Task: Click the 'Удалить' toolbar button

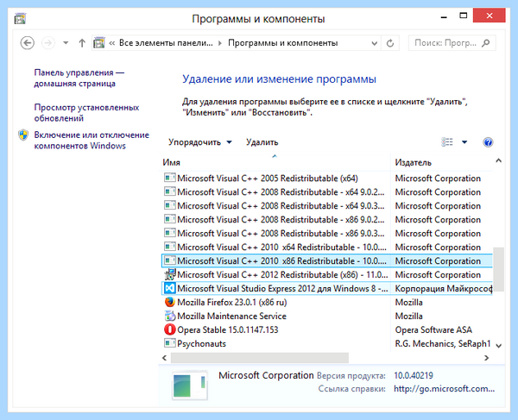Action: [x=262, y=142]
